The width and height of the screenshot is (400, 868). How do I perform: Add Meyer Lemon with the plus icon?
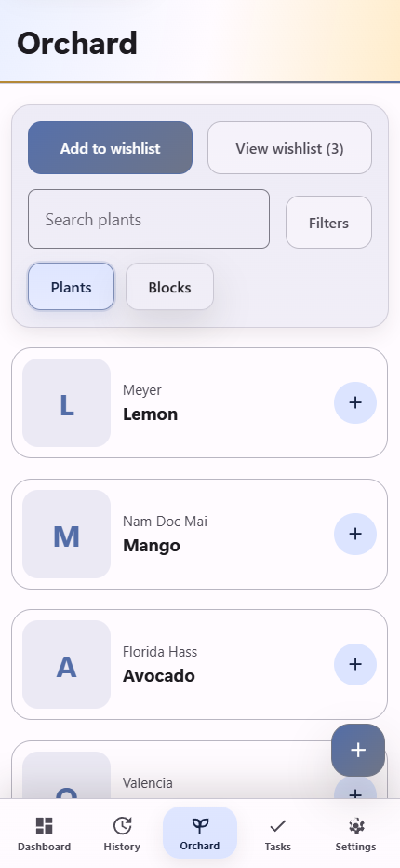(355, 402)
